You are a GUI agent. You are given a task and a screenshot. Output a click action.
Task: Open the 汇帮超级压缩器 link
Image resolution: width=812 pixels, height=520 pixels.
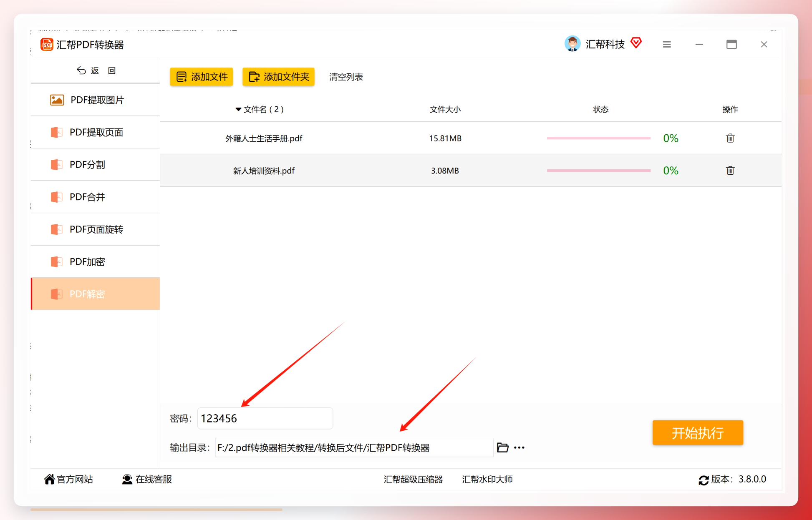click(413, 480)
